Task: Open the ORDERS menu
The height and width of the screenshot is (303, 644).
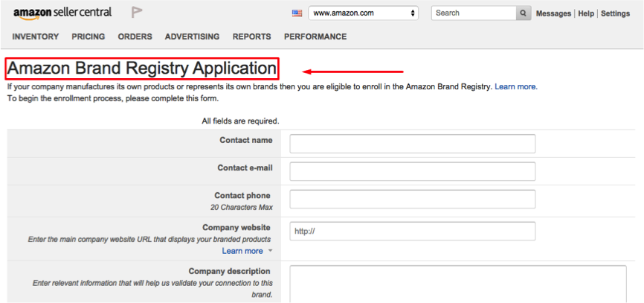Action: pyautogui.click(x=135, y=36)
